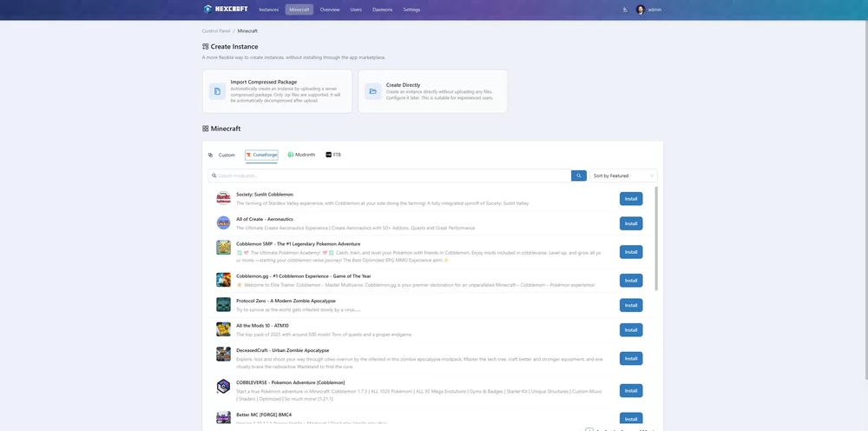868x431 pixels.
Task: Click the Minecraft section grid icon
Action: (x=206, y=129)
